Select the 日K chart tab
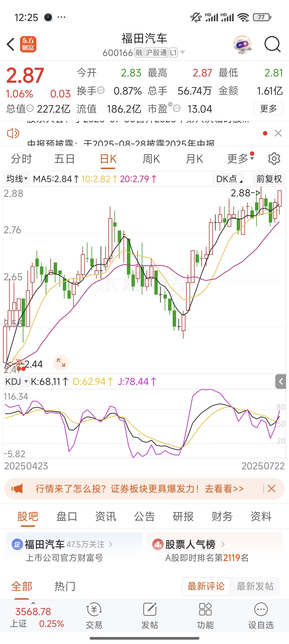This screenshot has width=289, height=644. click(108, 159)
